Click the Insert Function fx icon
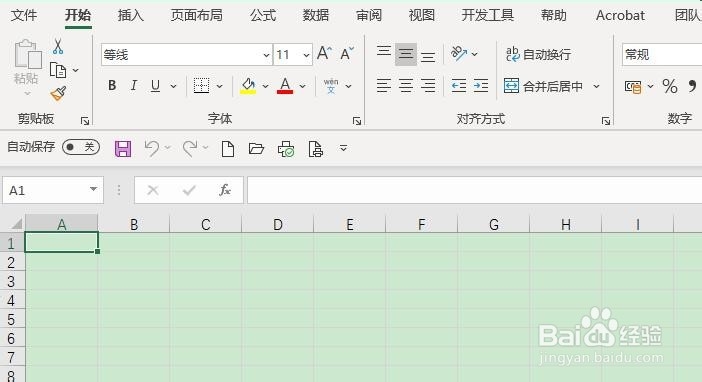The width and height of the screenshot is (702, 382). 225,190
